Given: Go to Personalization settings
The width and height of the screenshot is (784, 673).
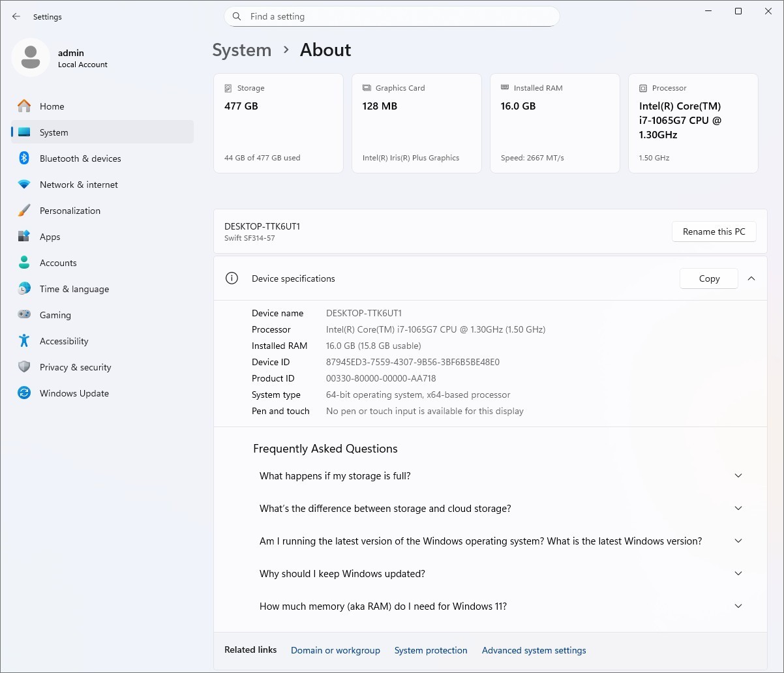Looking at the screenshot, I should (x=103, y=211).
